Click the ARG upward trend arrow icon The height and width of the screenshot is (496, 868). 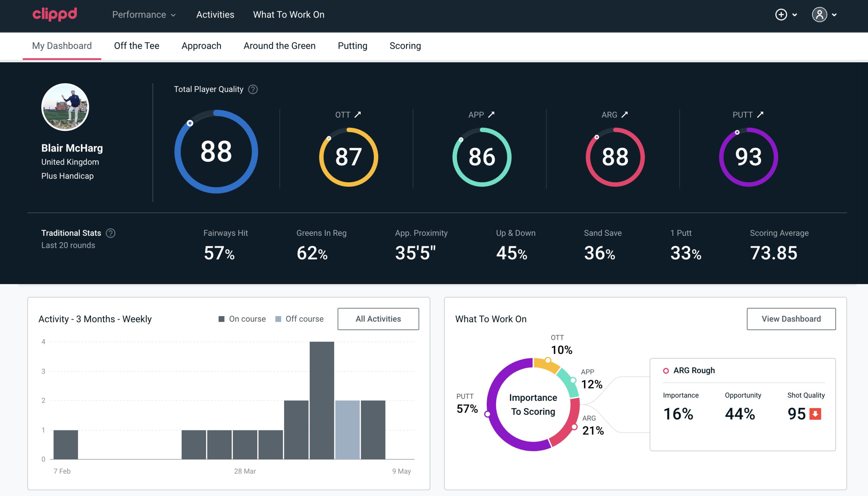[x=625, y=115]
